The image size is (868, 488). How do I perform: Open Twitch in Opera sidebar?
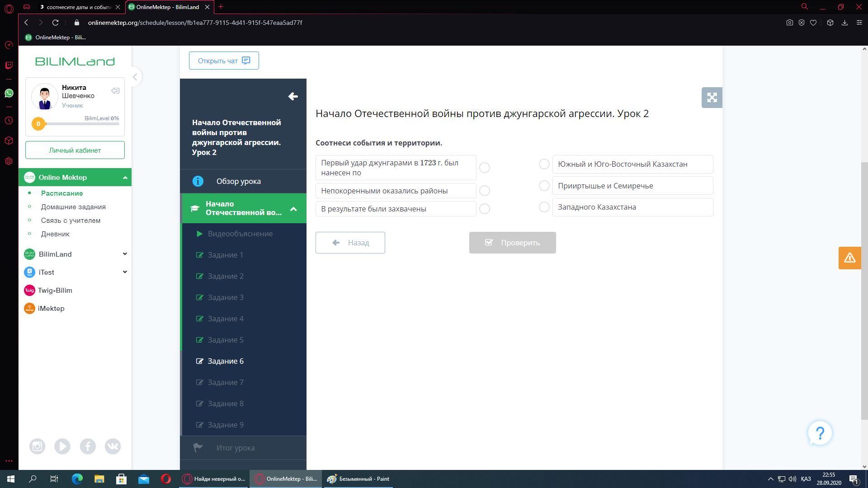click(9, 66)
